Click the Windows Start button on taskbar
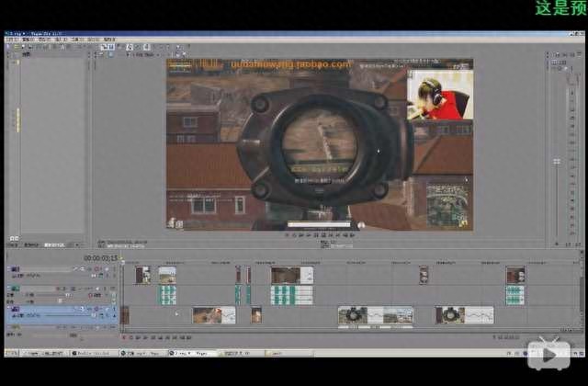This screenshot has width=588, height=386. 13,353
